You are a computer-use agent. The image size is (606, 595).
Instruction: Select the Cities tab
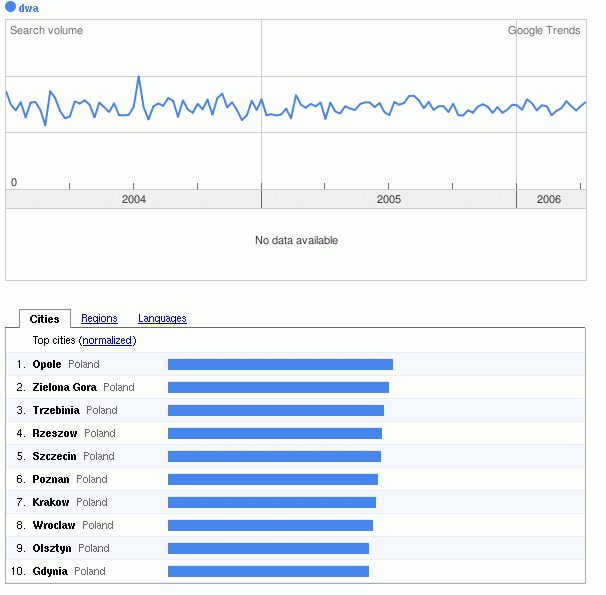tap(45, 319)
